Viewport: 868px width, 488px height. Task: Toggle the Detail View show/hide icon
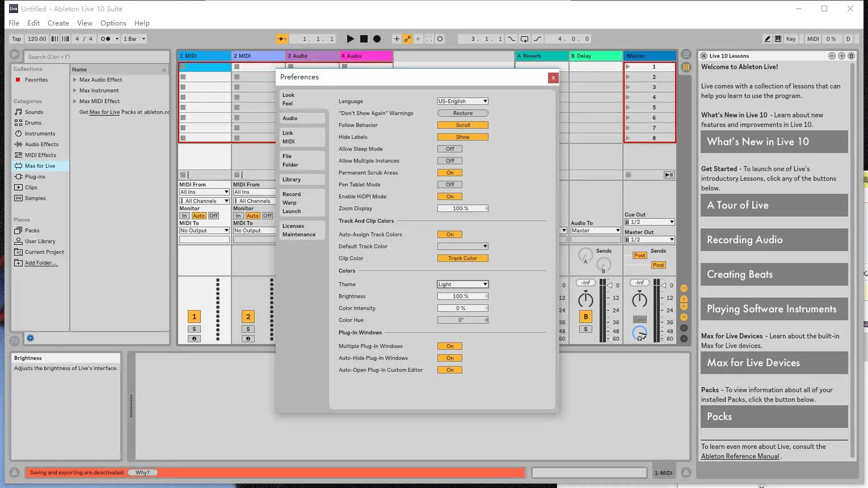point(686,472)
